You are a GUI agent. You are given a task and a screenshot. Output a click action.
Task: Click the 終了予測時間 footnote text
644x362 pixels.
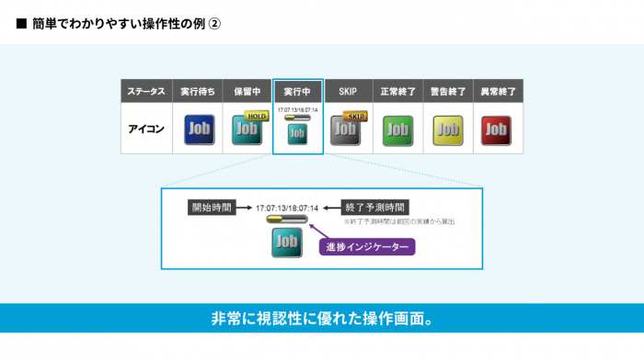pos(399,221)
